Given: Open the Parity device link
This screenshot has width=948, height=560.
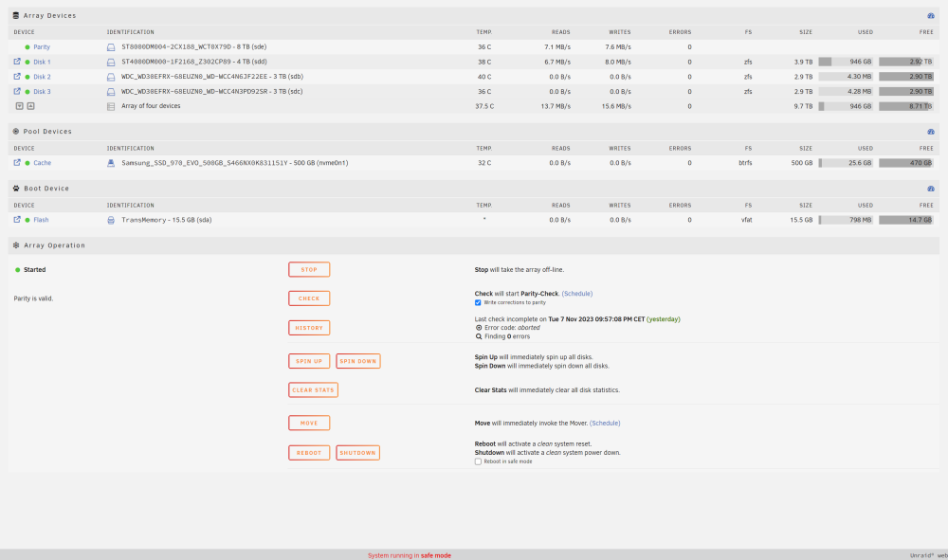Looking at the screenshot, I should pos(42,47).
